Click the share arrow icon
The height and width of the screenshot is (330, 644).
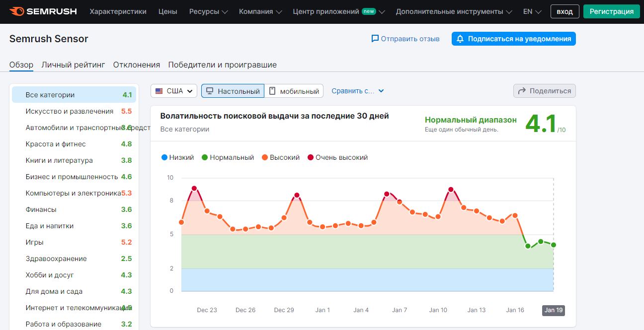[x=522, y=91]
